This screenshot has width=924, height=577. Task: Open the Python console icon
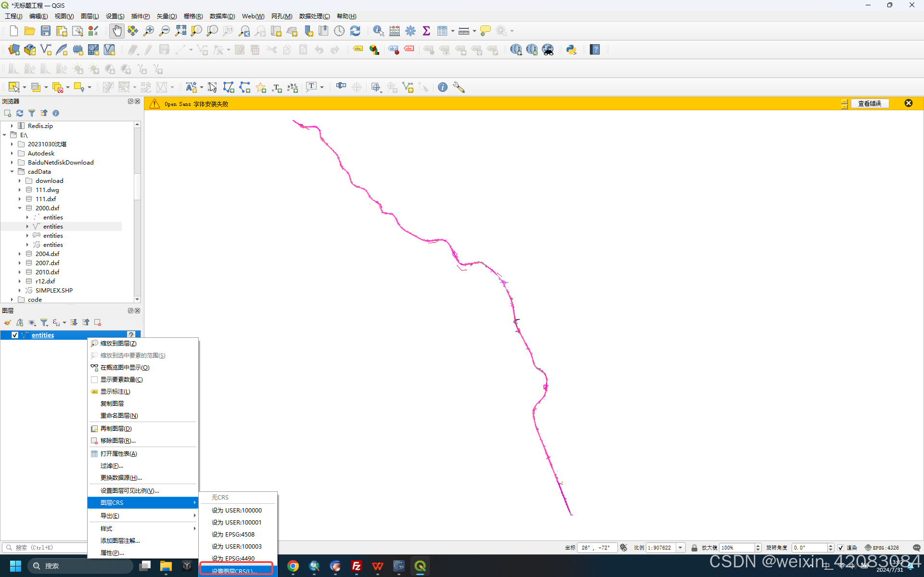click(x=571, y=50)
